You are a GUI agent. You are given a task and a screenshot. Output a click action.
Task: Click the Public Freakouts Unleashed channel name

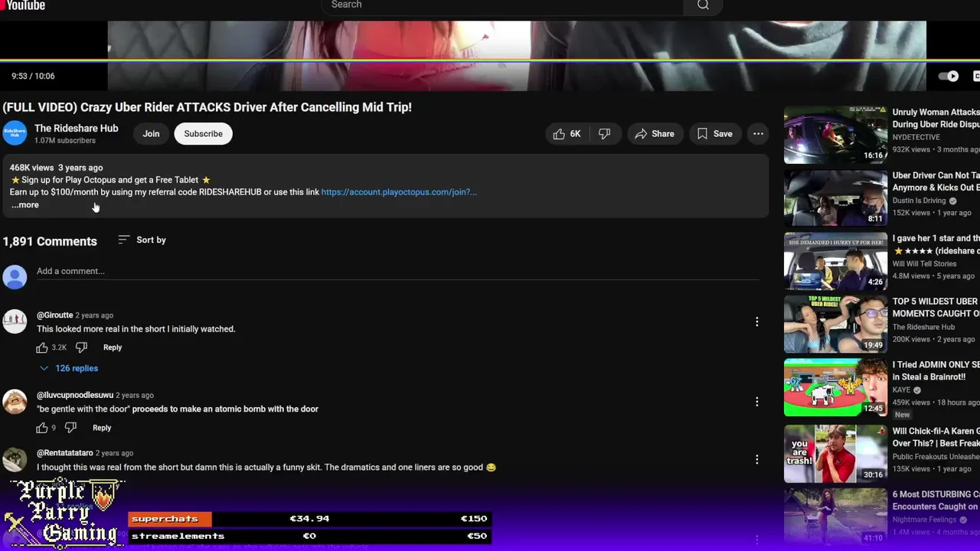[x=936, y=457]
